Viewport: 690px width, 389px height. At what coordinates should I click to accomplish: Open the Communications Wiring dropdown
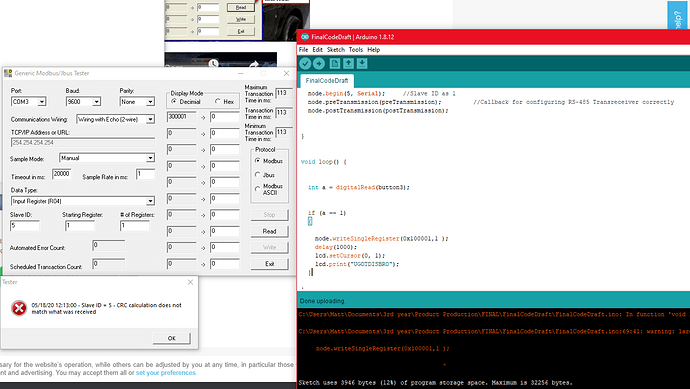(150, 119)
